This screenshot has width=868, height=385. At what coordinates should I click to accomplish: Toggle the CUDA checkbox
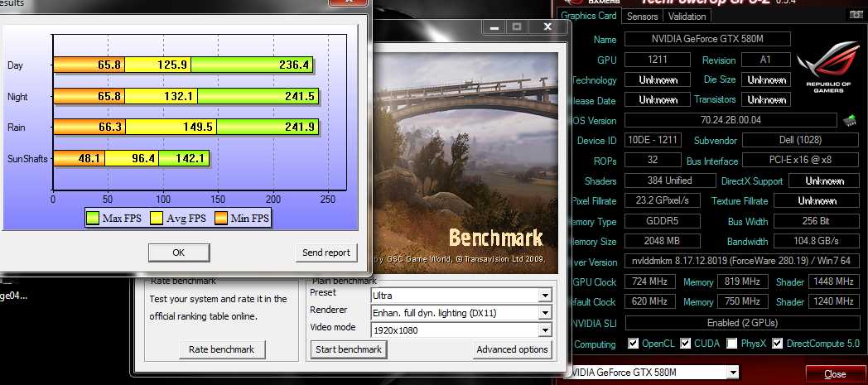685,344
